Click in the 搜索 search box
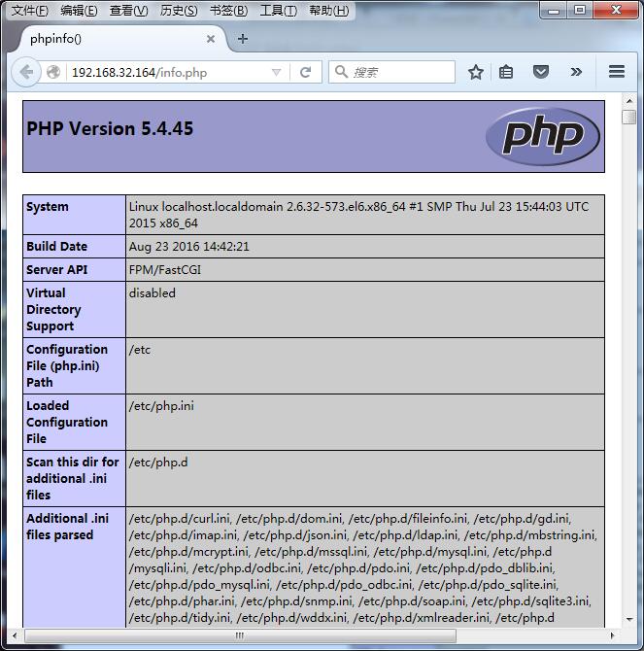Viewport: 644px width, 651px height. [398, 72]
